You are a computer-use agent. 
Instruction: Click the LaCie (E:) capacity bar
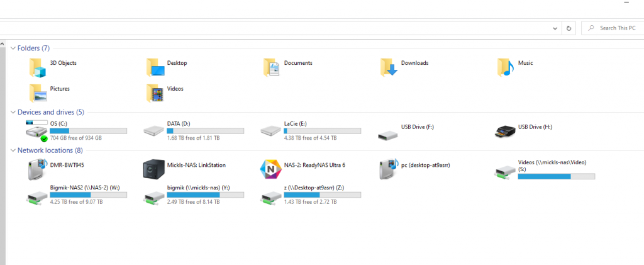pyautogui.click(x=322, y=131)
